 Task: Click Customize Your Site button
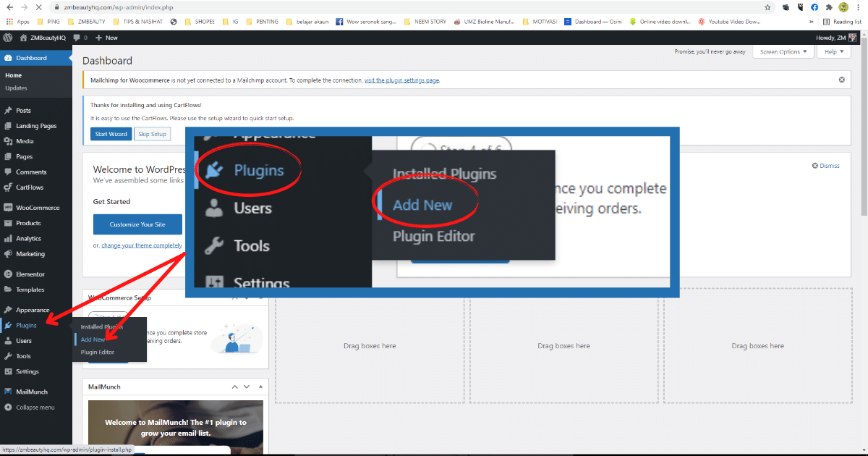coord(137,224)
